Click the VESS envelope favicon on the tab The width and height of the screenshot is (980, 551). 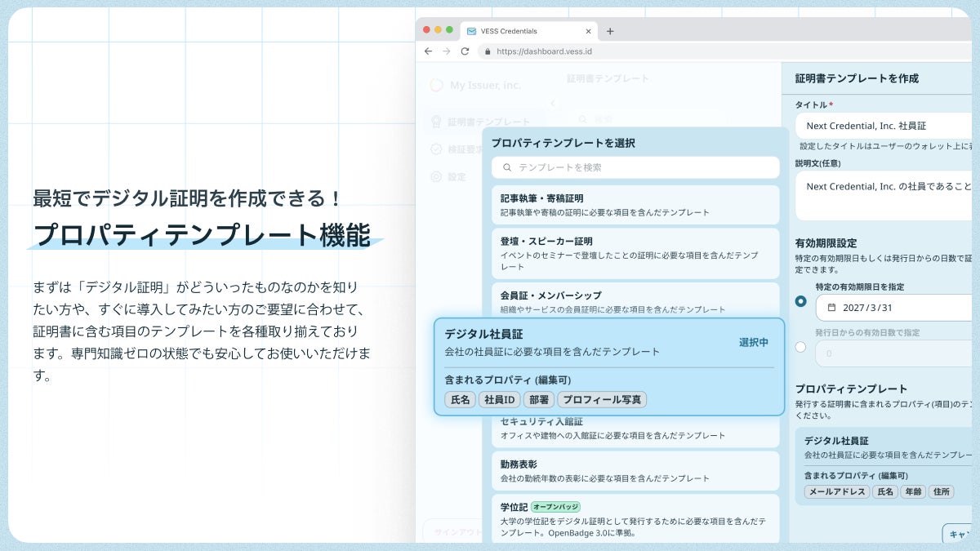(471, 31)
